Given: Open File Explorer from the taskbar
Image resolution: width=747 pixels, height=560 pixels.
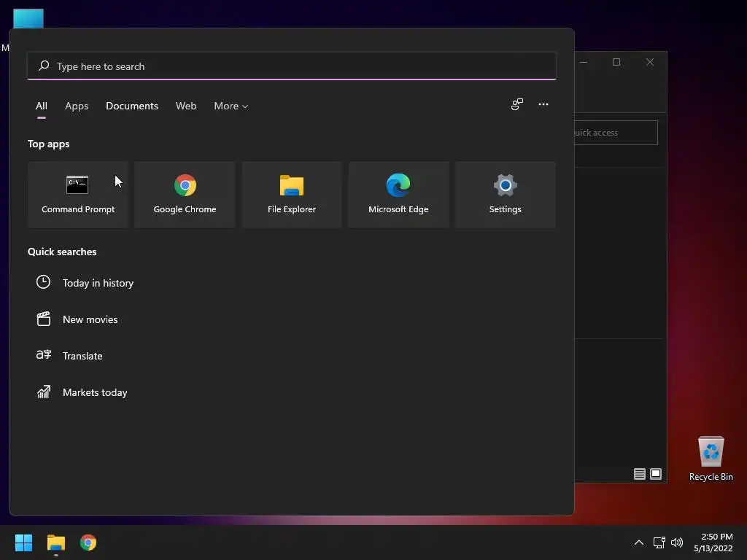Looking at the screenshot, I should pos(55,542).
